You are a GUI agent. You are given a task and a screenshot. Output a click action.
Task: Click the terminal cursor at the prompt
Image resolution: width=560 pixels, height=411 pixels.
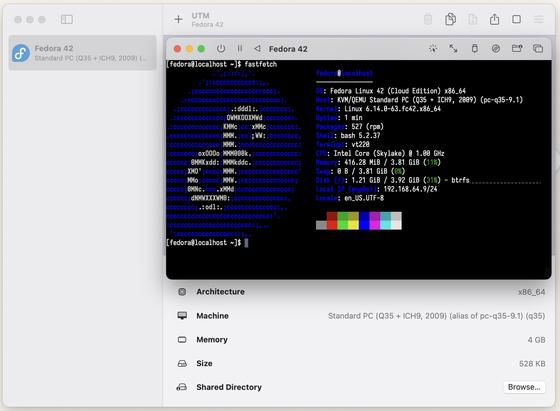point(246,243)
